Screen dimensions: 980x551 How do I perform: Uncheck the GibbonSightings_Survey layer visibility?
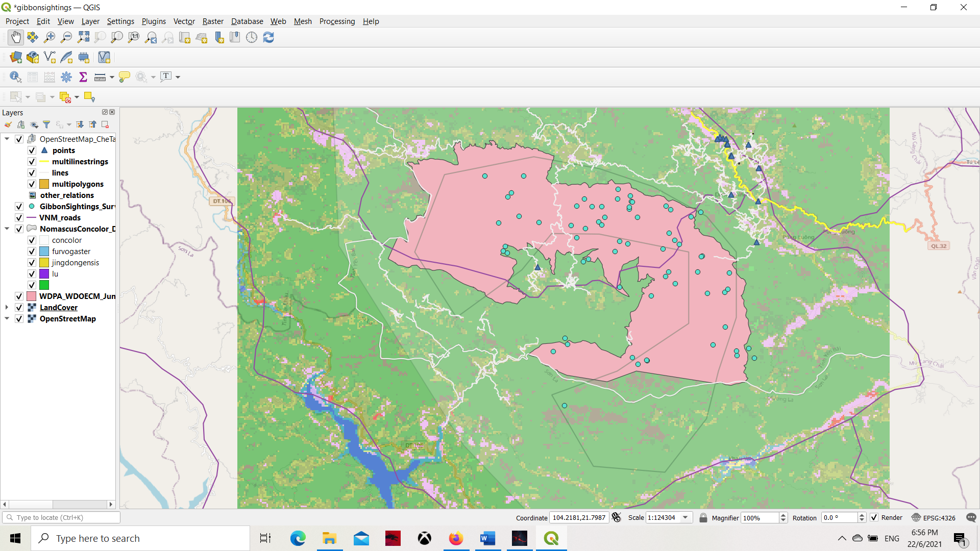[19, 207]
